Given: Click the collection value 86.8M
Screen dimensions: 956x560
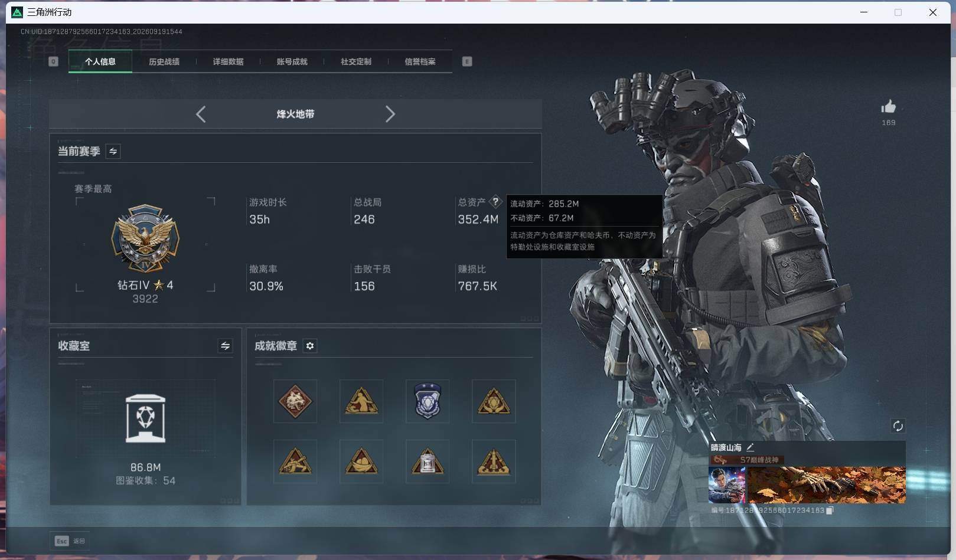Looking at the screenshot, I should point(145,467).
